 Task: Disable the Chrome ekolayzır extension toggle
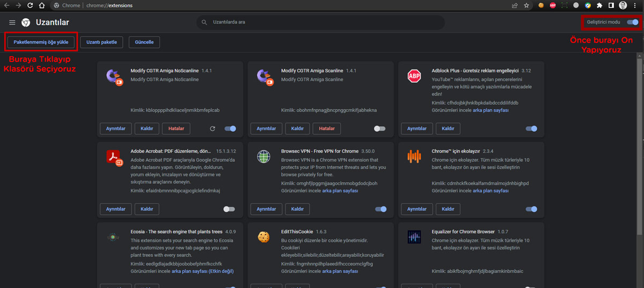pos(531,209)
